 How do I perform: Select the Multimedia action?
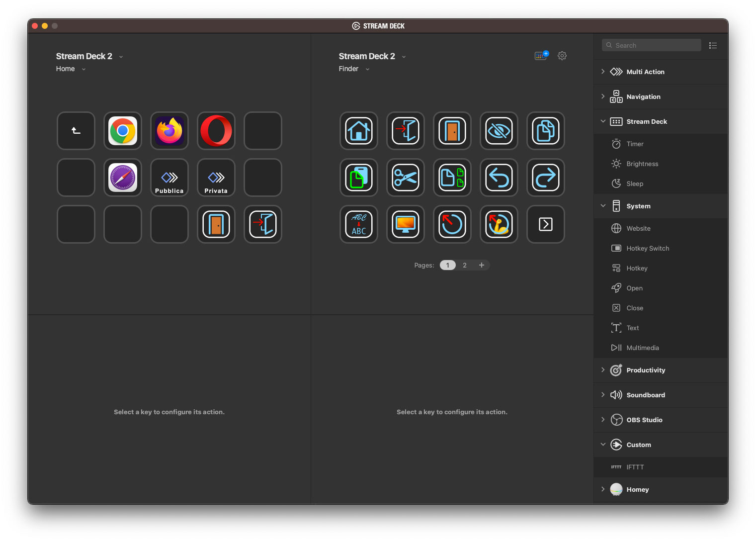click(x=661, y=348)
